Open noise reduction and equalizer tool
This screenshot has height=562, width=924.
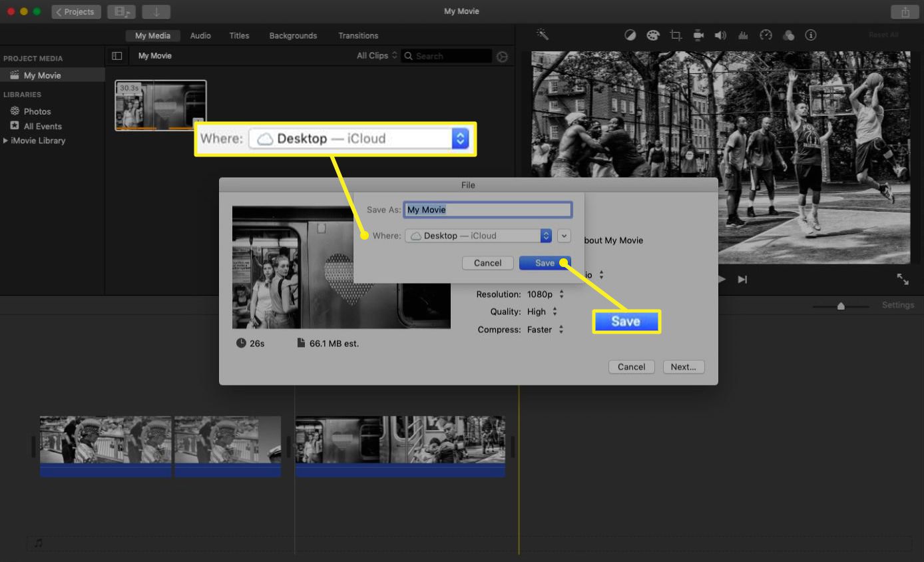(x=743, y=35)
